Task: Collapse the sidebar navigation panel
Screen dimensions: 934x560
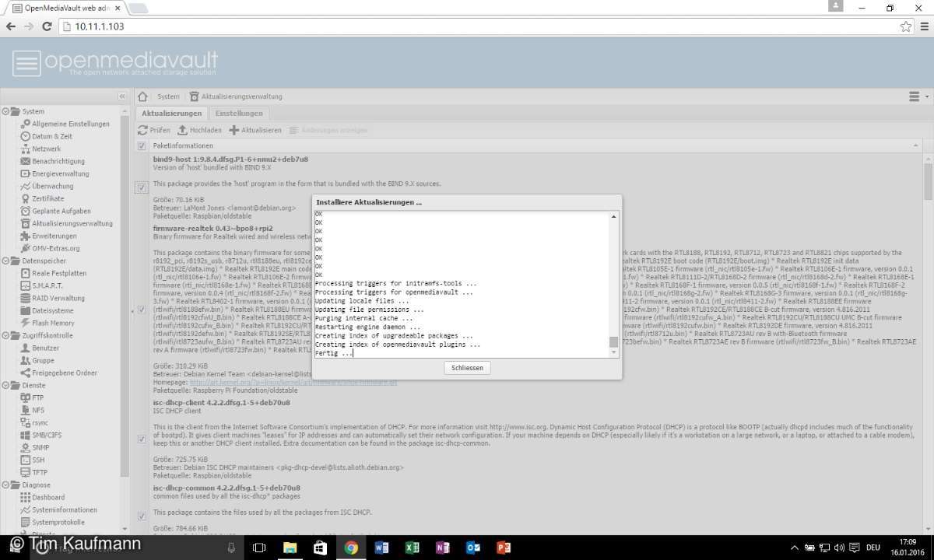Action: pos(122,96)
